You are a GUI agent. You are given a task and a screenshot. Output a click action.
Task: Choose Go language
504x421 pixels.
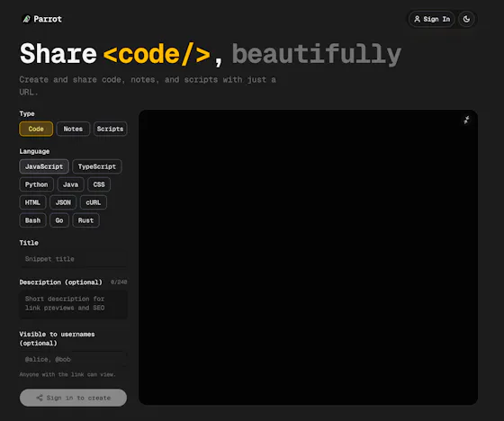[59, 220]
